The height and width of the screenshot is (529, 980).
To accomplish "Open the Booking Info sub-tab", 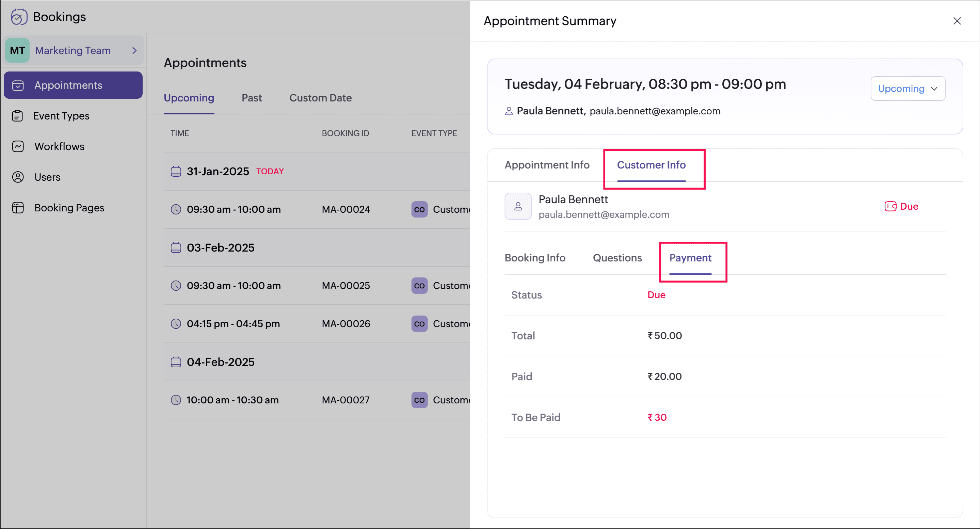I will point(534,258).
